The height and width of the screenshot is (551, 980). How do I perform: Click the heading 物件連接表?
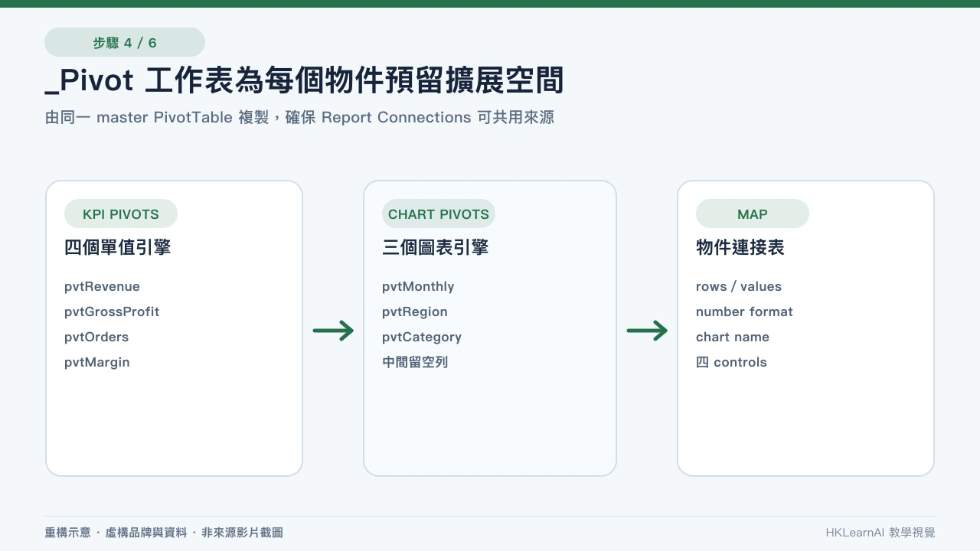740,247
